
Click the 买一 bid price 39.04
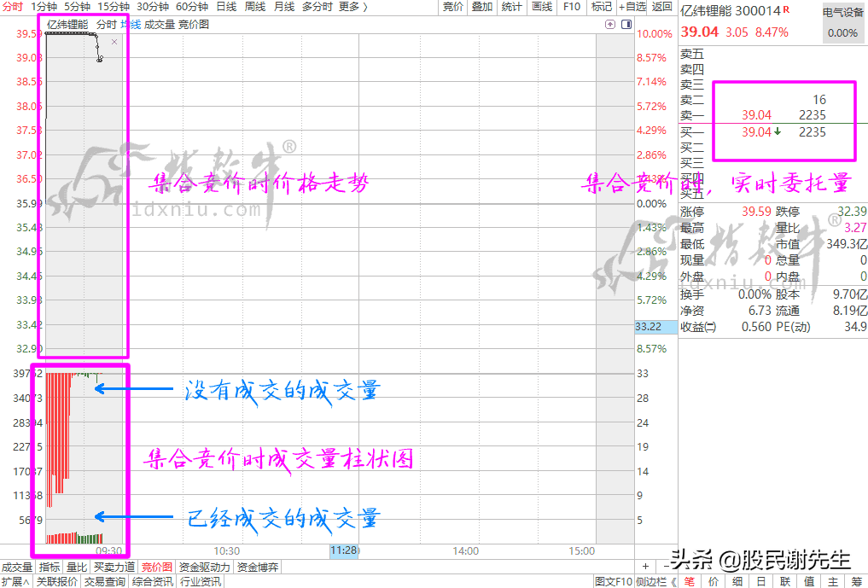pyautogui.click(x=757, y=131)
